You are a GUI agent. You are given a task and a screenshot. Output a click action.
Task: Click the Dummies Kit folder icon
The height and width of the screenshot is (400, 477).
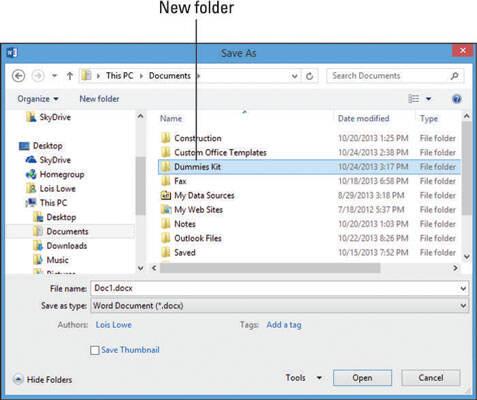pos(166,167)
